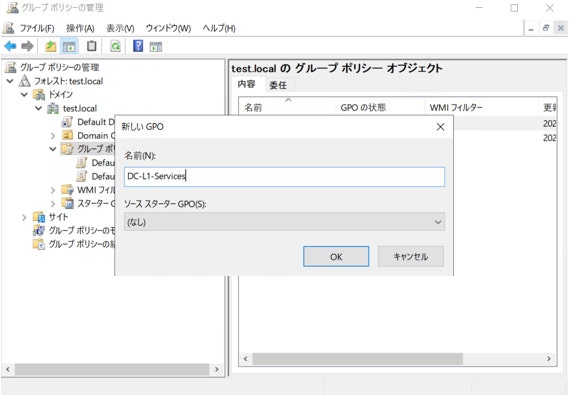
Task: Click the Back arrow toolbar icon
Action: pyautogui.click(x=10, y=46)
